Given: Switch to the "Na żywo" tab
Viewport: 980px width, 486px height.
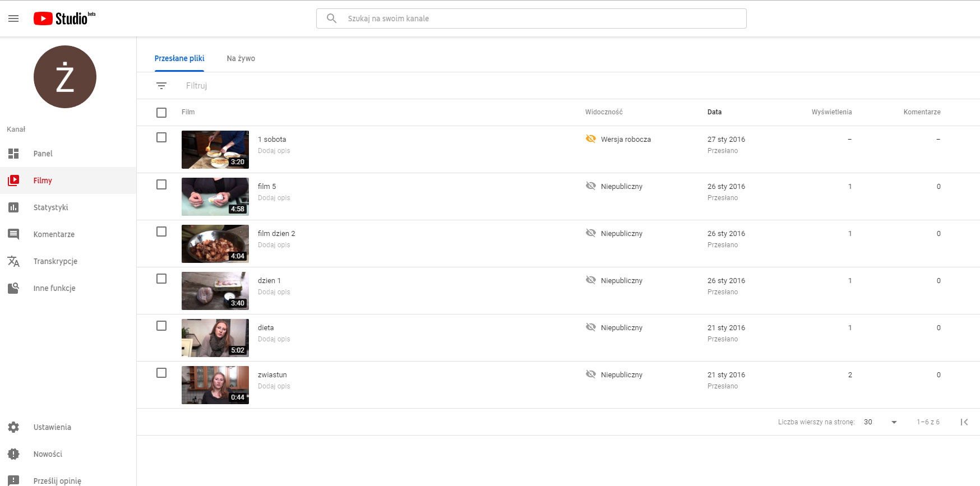Looking at the screenshot, I should coord(241,58).
